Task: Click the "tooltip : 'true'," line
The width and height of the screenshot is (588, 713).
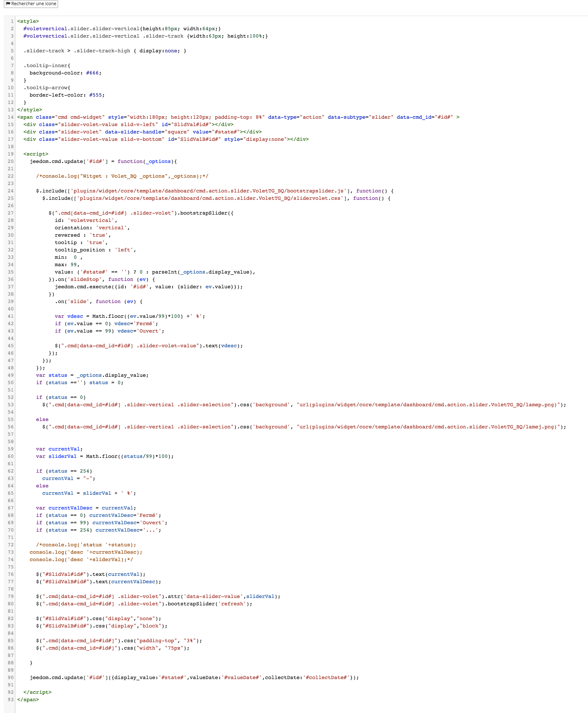Action: point(81,243)
